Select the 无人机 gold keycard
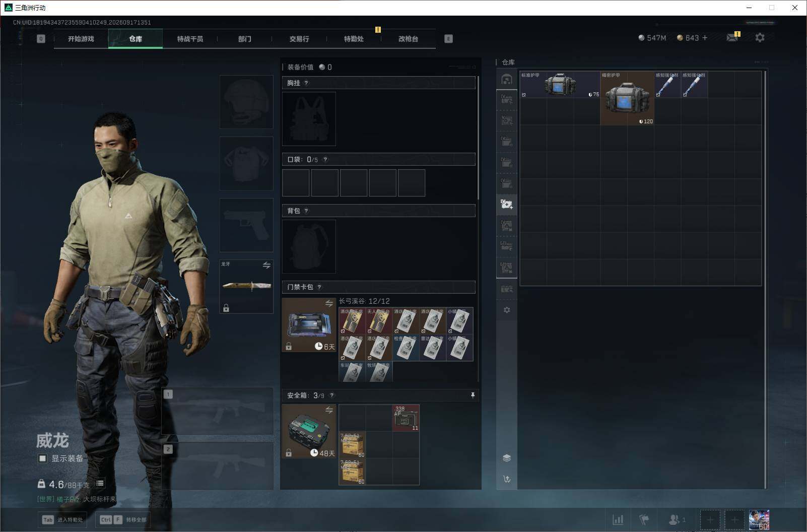The width and height of the screenshot is (807, 532). pos(379,321)
